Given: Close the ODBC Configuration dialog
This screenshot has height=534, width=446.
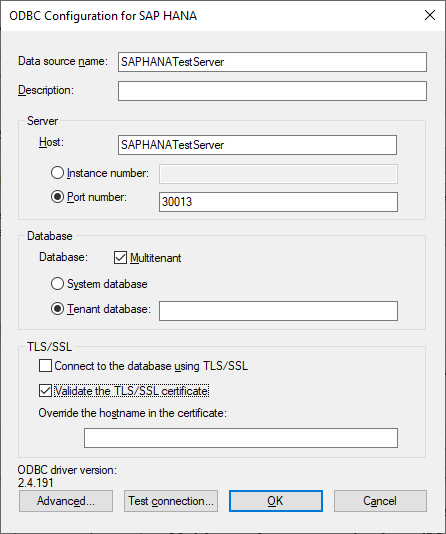Looking at the screenshot, I should tap(430, 15).
